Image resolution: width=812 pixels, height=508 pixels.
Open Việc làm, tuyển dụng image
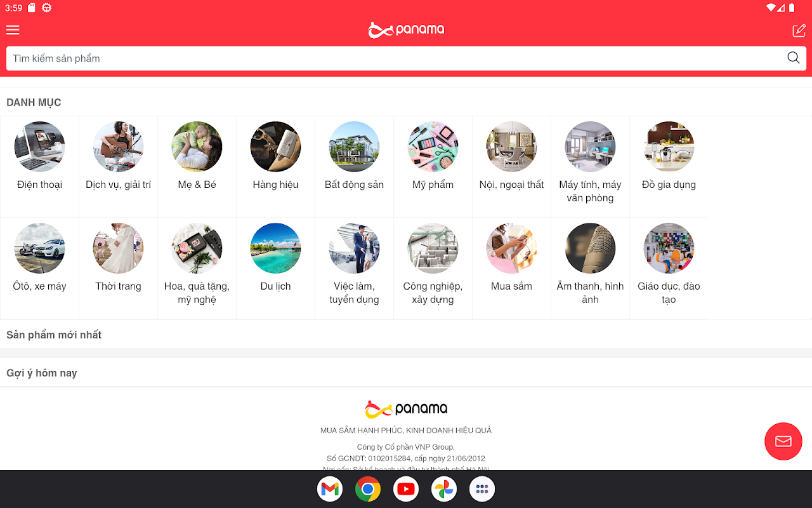[354, 248]
